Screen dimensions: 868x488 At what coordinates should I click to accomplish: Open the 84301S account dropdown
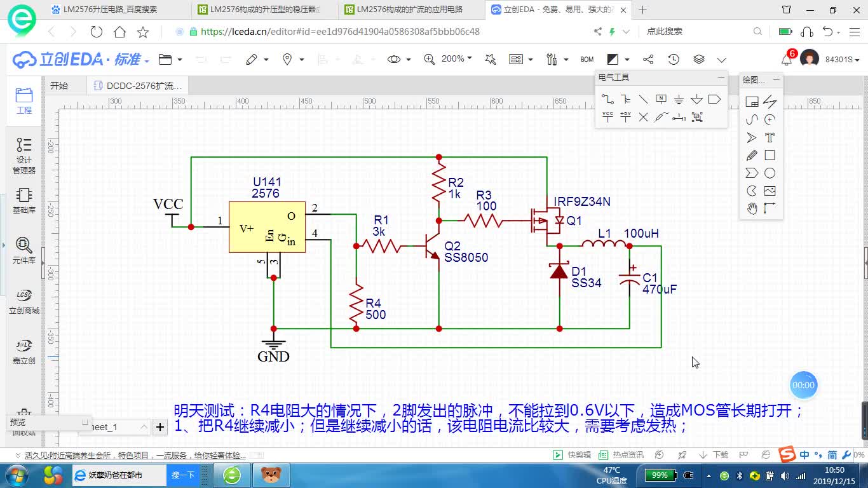(842, 59)
